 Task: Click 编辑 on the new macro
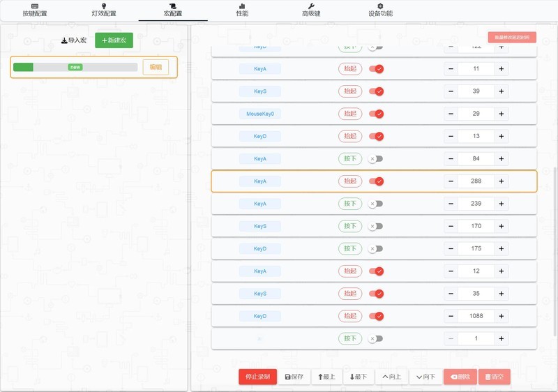(156, 67)
